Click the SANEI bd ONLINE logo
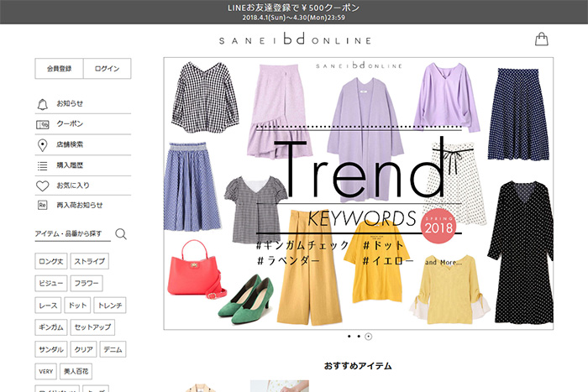The height and width of the screenshot is (392, 588). pos(295,39)
